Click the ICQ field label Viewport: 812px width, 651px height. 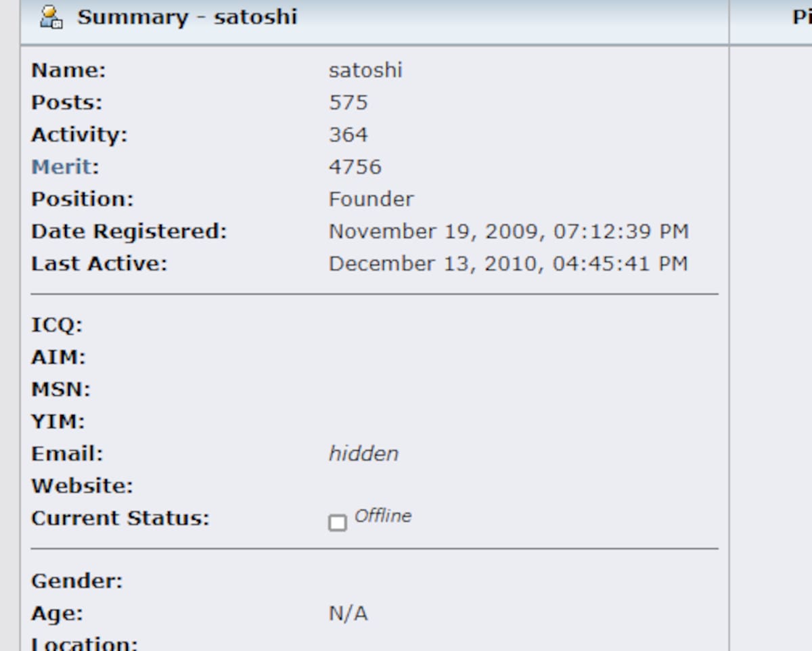coord(56,325)
